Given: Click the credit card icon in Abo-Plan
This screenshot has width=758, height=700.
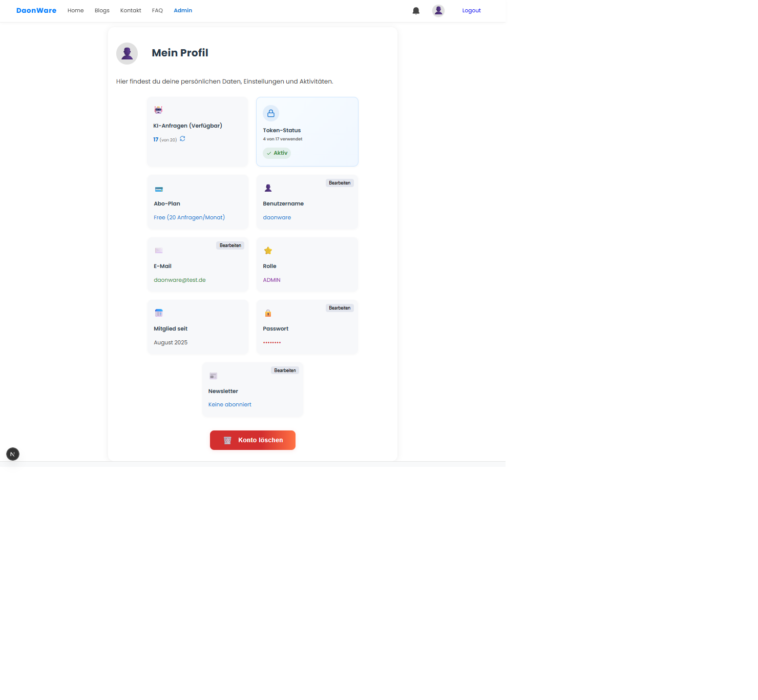Looking at the screenshot, I should (159, 189).
